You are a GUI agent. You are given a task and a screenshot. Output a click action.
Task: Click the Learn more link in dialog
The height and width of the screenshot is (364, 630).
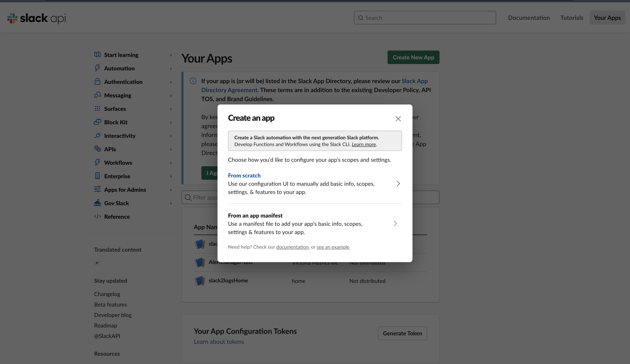click(364, 144)
